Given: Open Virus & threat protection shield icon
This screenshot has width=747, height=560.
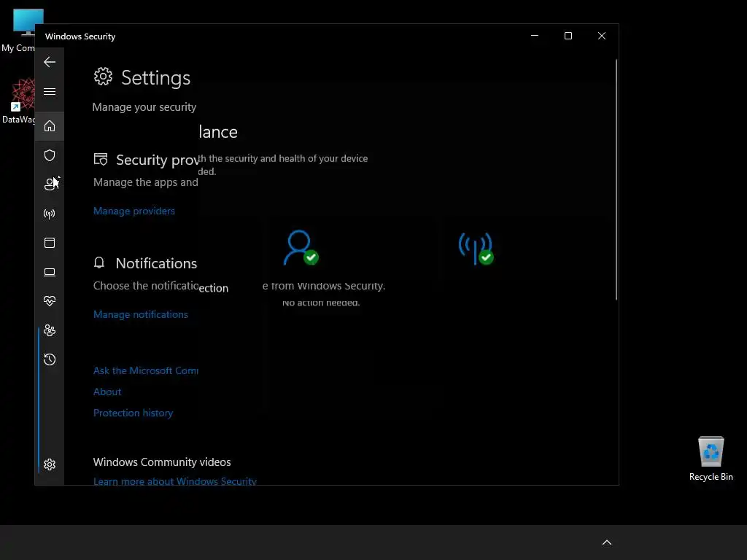Looking at the screenshot, I should point(50,155).
